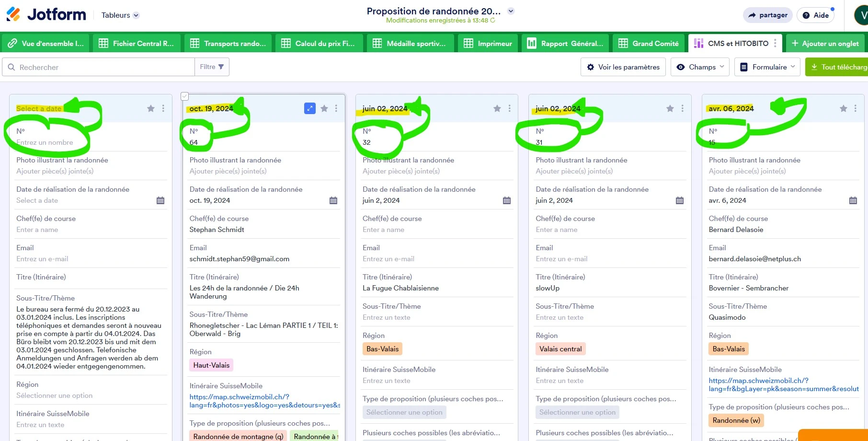Image resolution: width=868 pixels, height=441 pixels.
Task: Open the Tableurs dropdown
Action: click(x=120, y=15)
